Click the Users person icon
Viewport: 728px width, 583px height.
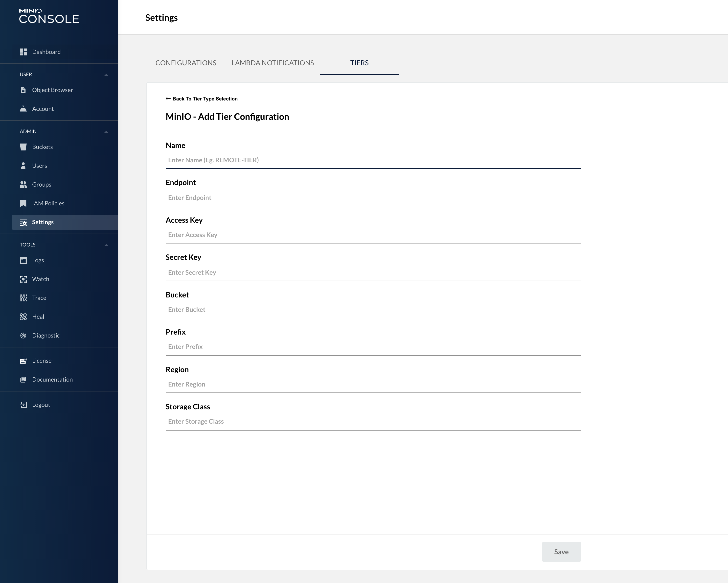pos(23,166)
